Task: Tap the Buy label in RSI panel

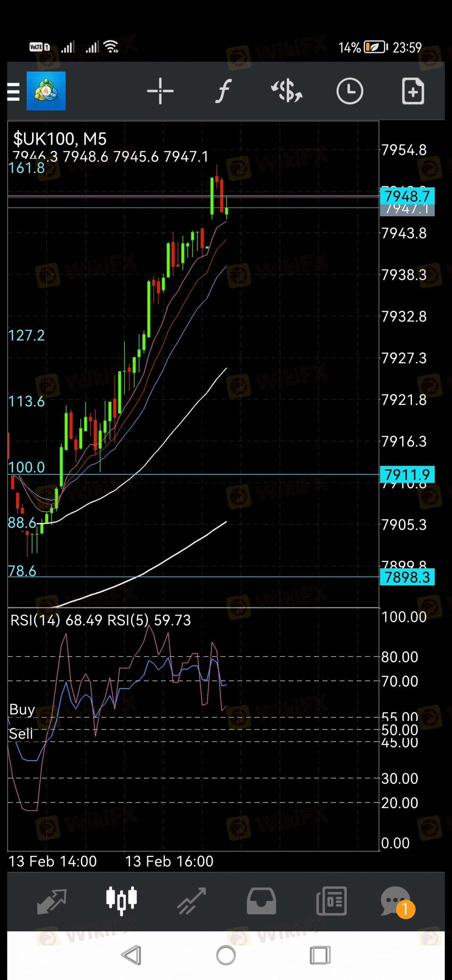Action: tap(22, 710)
